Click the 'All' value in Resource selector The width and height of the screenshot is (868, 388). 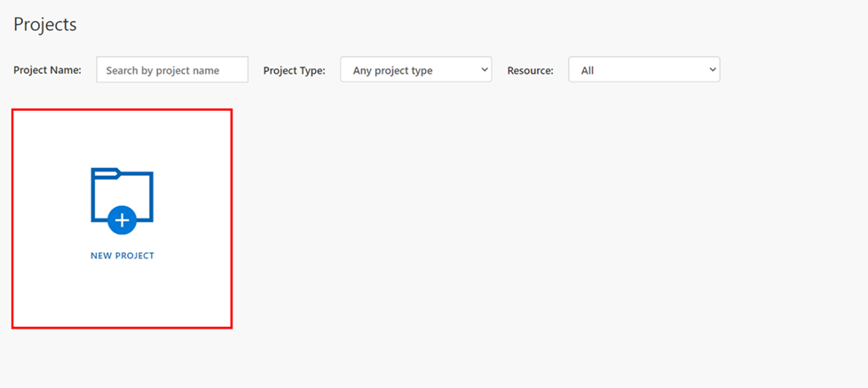(588, 71)
